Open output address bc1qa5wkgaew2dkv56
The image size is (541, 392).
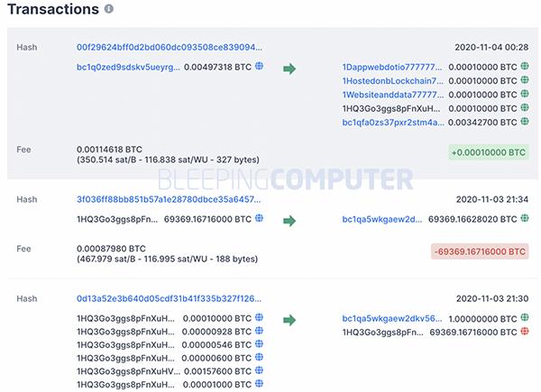click(x=392, y=319)
